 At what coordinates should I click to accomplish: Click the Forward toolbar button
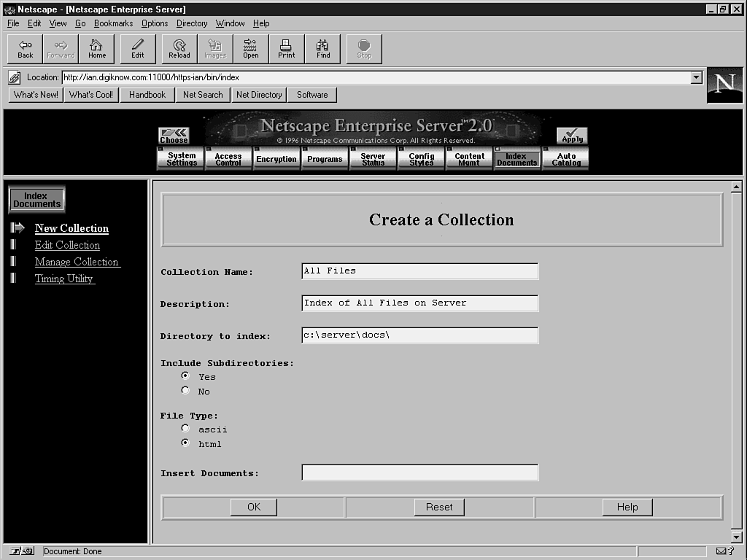(61, 49)
